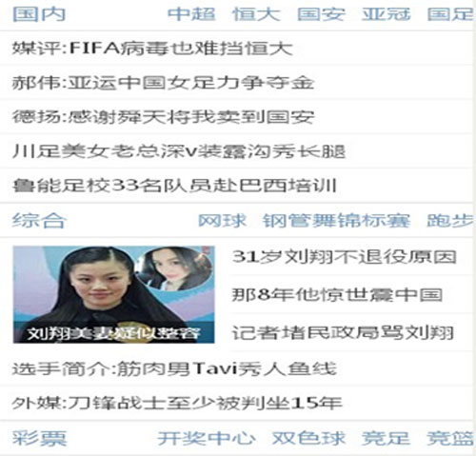Open the 国内 section heading
The image size is (476, 456).
pos(39,14)
